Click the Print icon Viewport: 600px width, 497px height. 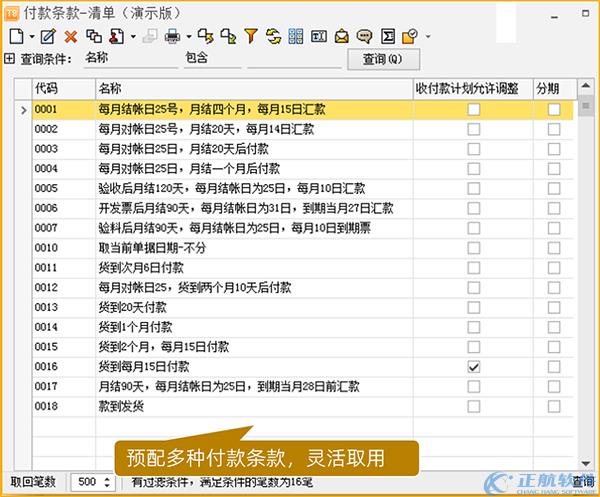(172, 37)
